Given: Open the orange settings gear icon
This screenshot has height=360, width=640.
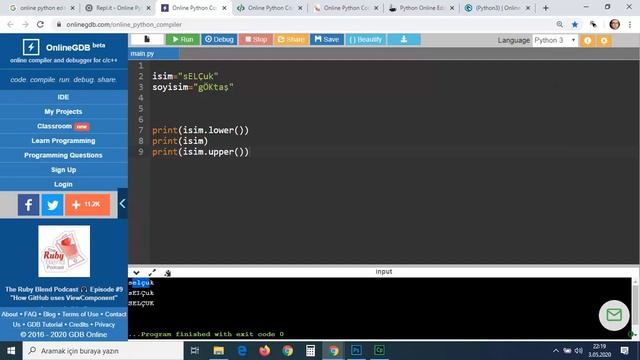Looking at the screenshot, I should coord(604,40).
